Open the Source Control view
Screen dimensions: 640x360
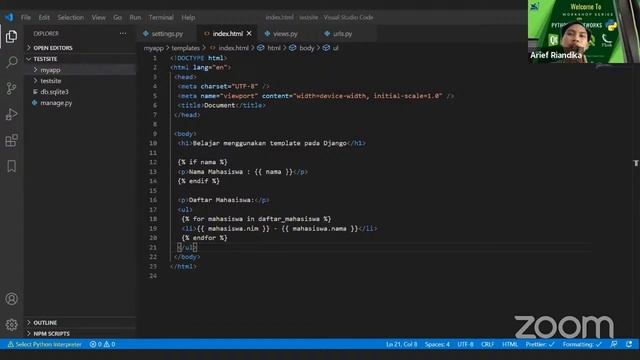(11, 88)
